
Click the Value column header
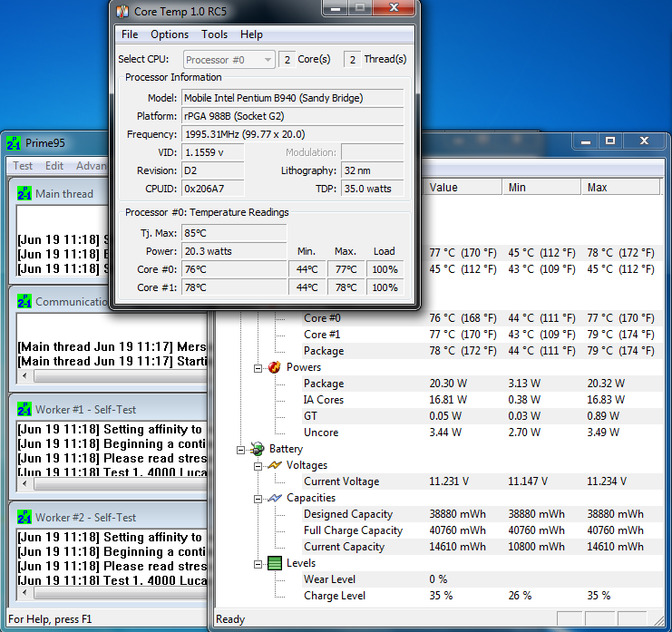pos(463,188)
